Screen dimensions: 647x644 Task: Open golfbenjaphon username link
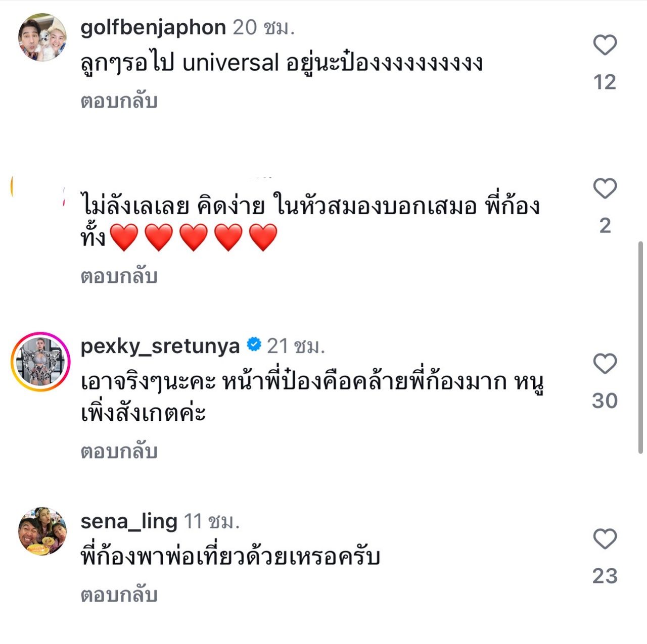[153, 27]
